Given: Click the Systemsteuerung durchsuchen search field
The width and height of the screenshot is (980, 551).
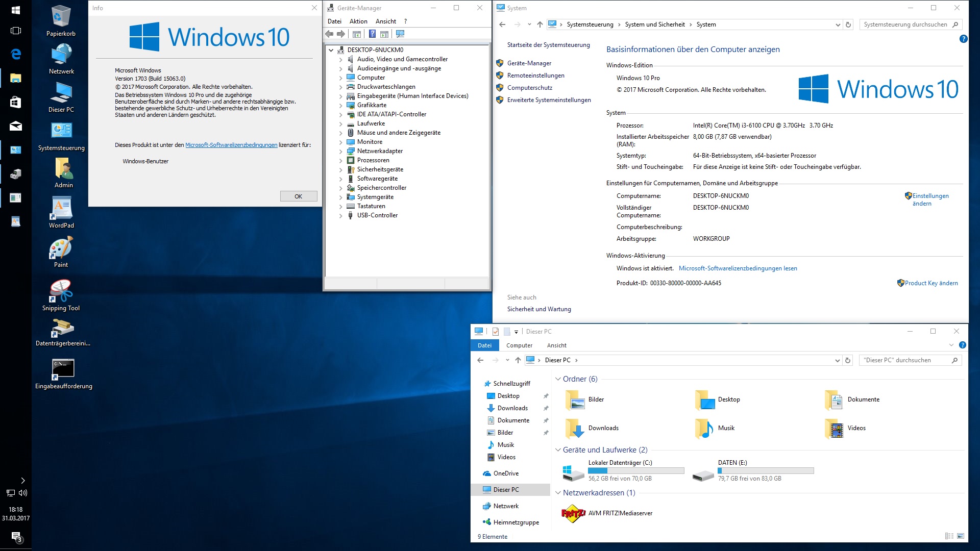Looking at the screenshot, I should 905,24.
